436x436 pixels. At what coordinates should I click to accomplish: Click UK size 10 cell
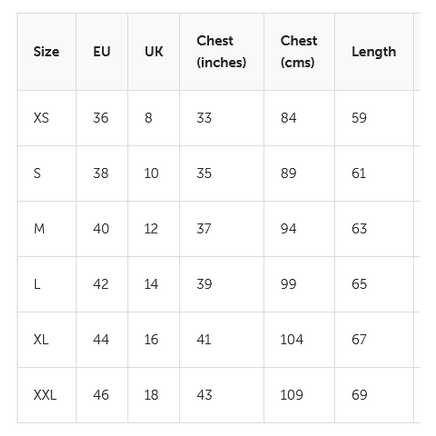pos(151,173)
